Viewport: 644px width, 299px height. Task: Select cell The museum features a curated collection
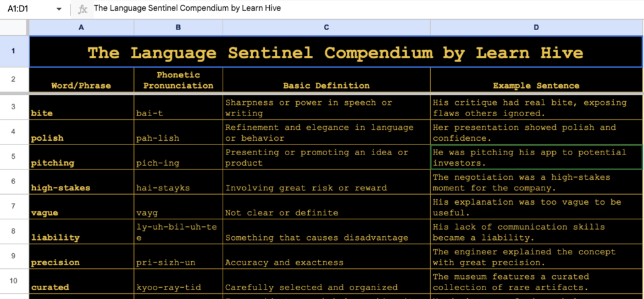coord(536,281)
